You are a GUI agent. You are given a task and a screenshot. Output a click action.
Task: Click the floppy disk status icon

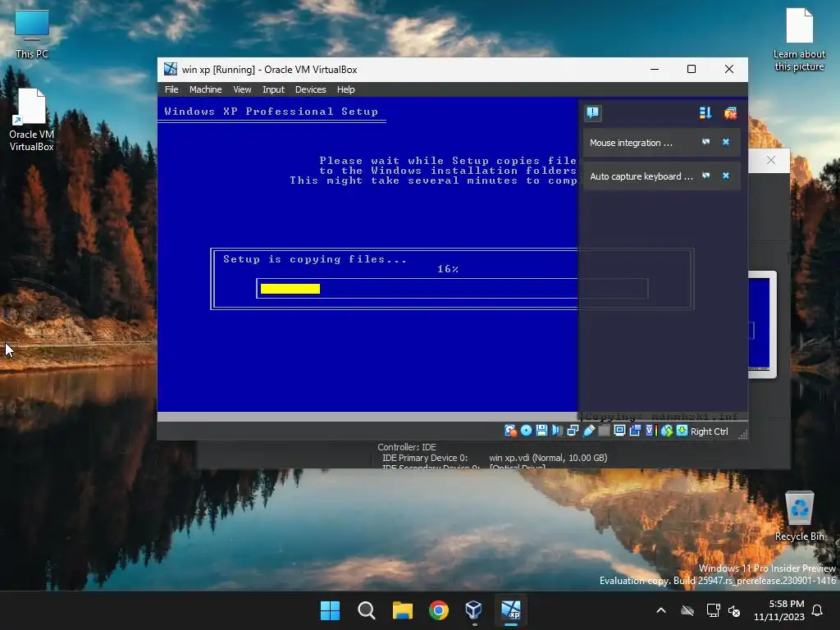pyautogui.click(x=541, y=431)
